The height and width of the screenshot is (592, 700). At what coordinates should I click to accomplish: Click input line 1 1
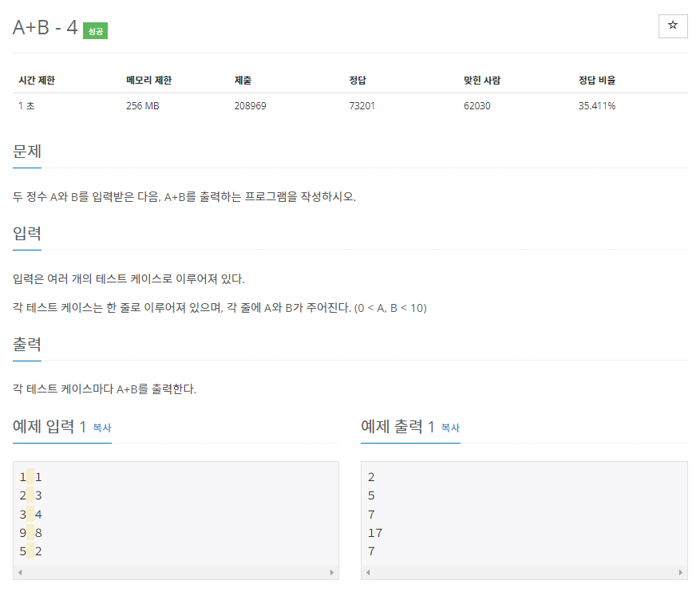[30, 477]
